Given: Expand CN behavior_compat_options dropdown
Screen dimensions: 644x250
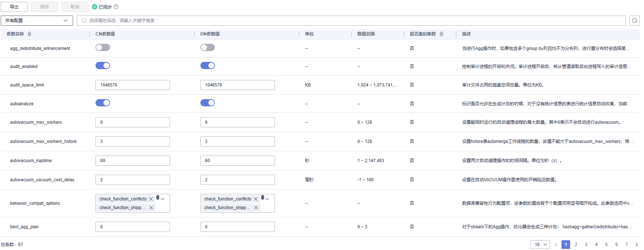Looking at the screenshot, I should pyautogui.click(x=163, y=199).
